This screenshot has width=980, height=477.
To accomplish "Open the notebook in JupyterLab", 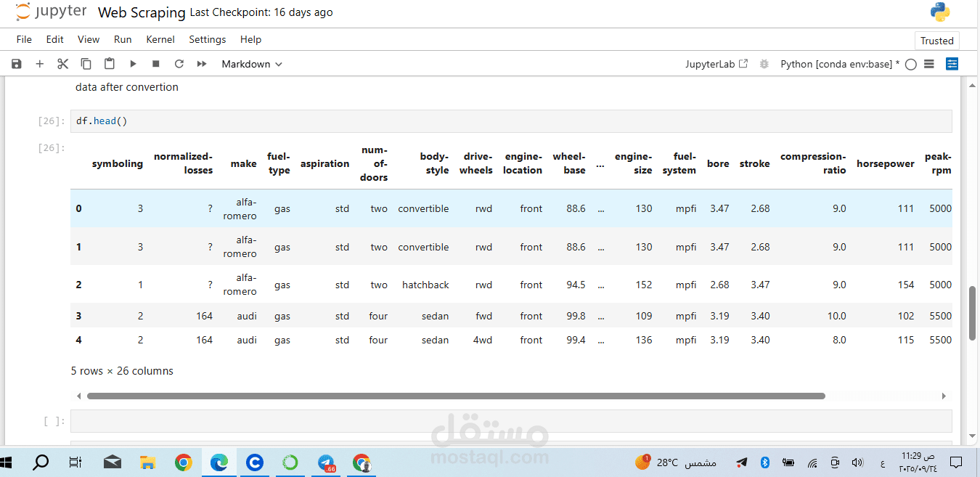I will point(716,64).
